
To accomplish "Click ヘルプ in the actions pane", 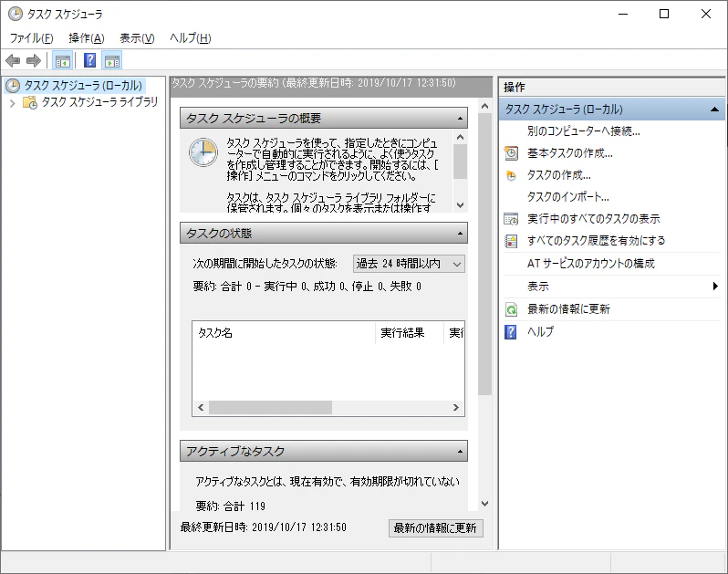I will [540, 332].
